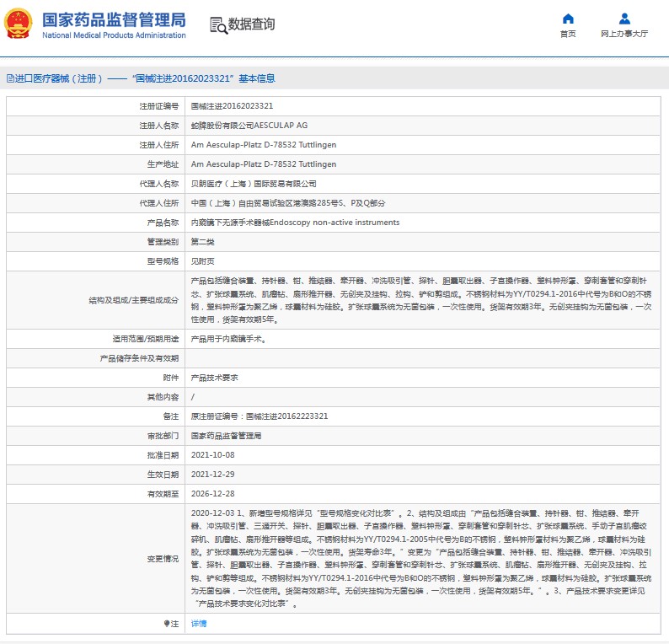
Task: Select registration number 国械注进20162023321 cell
Action: pos(232,106)
